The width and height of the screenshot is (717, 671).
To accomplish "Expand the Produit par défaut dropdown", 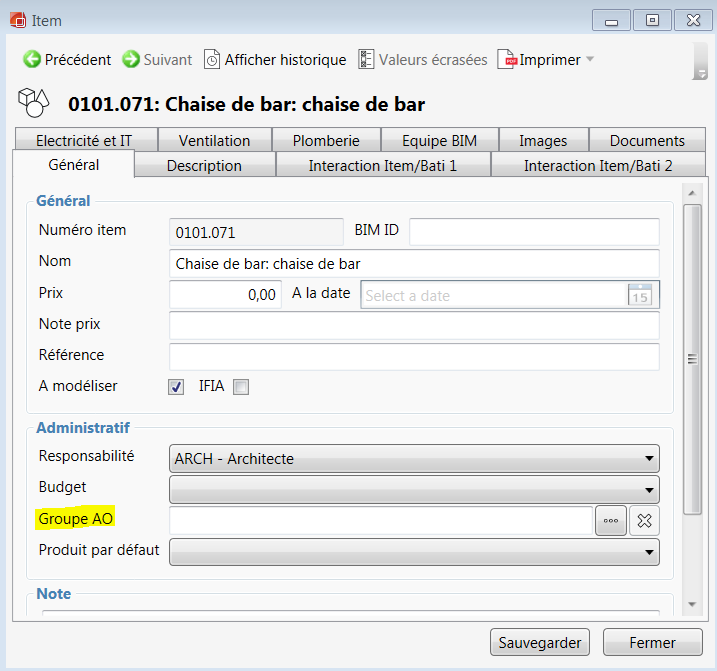I will pyautogui.click(x=650, y=552).
